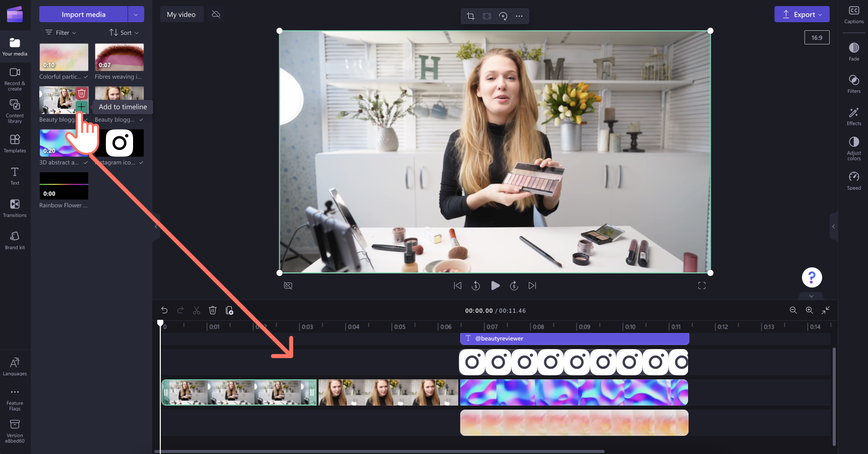Zoom in the timeline
This screenshot has height=454, width=868.
tap(810, 310)
